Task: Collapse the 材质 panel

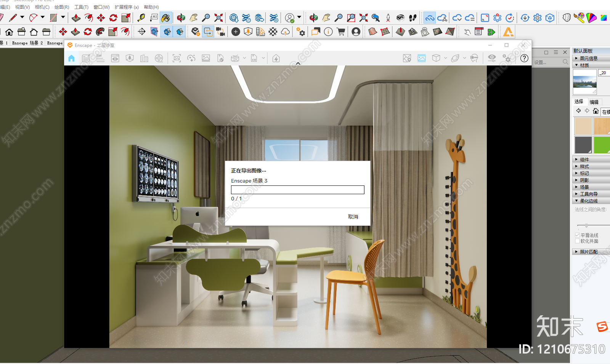Action: [591, 65]
